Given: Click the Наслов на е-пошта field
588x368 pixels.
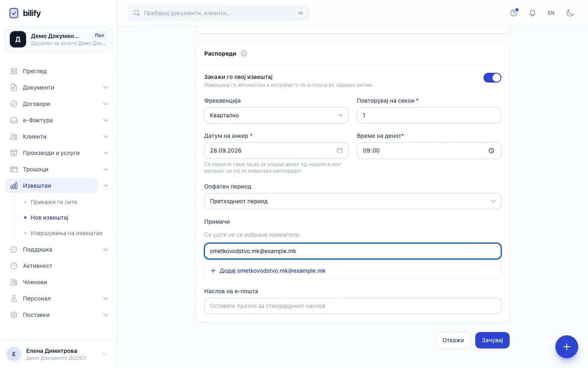Looking at the screenshot, I should click(352, 306).
